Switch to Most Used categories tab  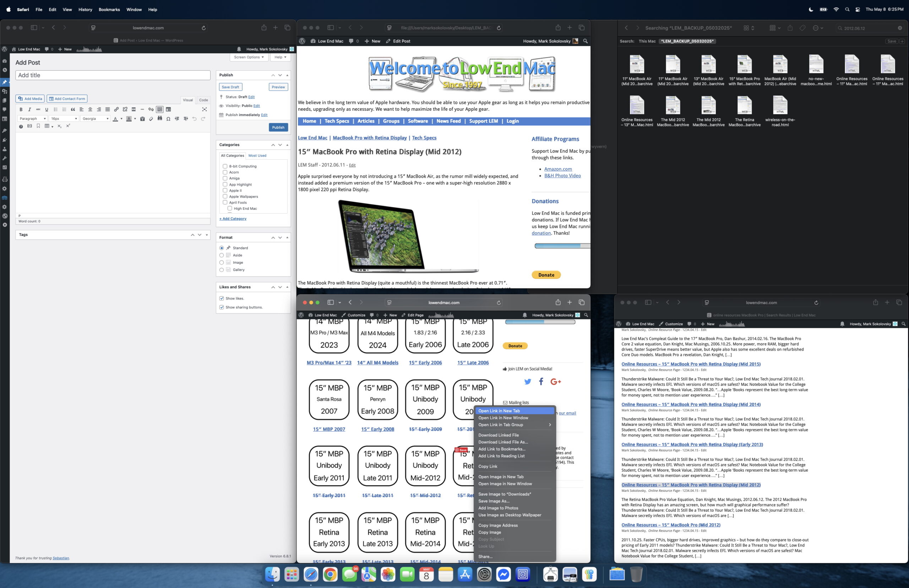[x=257, y=156]
